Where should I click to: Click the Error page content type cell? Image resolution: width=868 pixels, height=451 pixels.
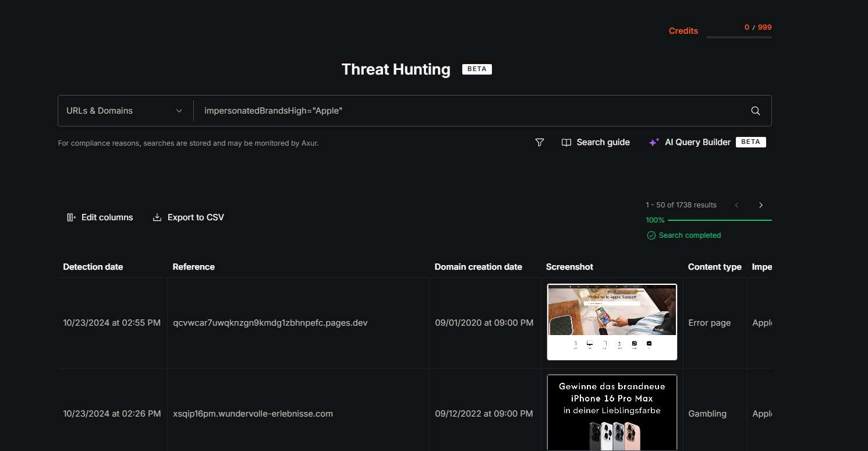click(x=710, y=323)
